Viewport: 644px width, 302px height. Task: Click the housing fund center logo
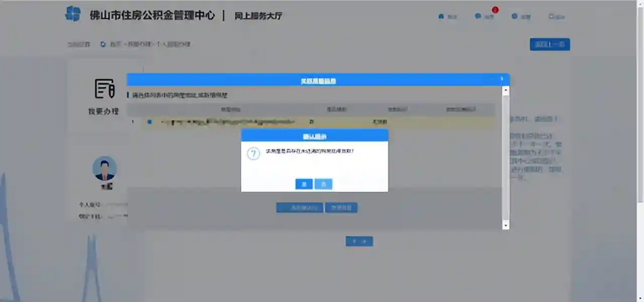tap(73, 14)
